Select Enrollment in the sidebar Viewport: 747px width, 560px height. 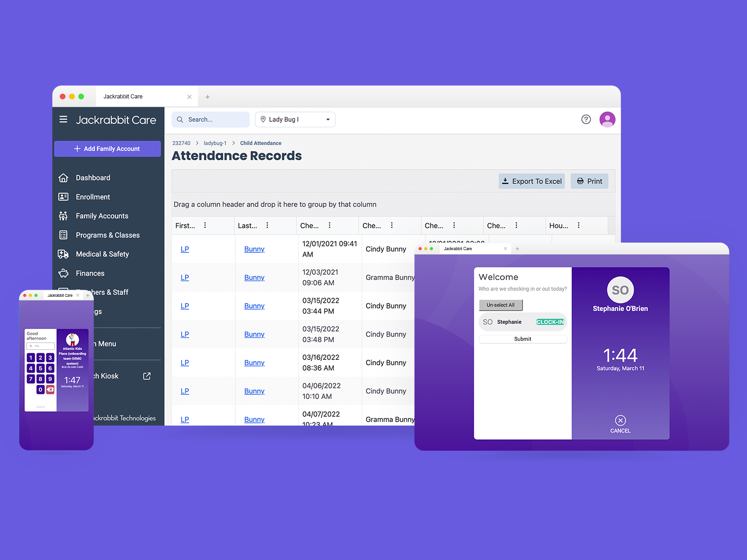[93, 197]
